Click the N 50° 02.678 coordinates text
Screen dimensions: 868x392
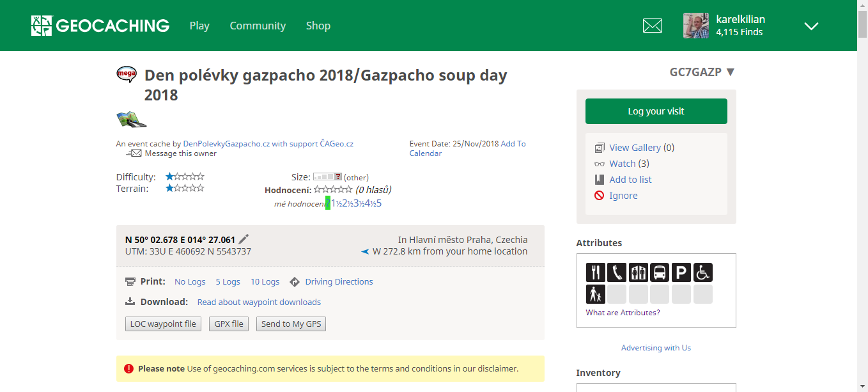(x=180, y=240)
